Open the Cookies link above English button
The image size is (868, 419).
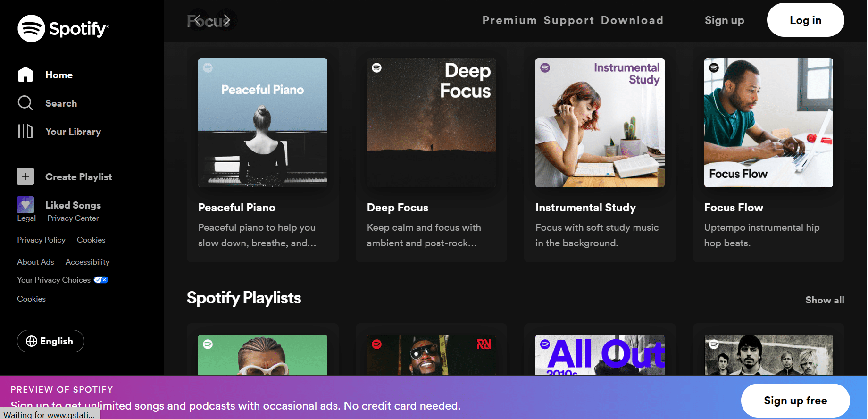click(x=31, y=299)
